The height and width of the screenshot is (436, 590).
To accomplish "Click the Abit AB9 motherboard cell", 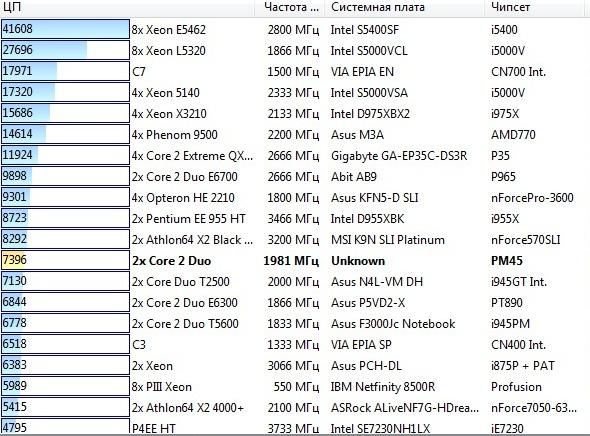I will tap(354, 177).
